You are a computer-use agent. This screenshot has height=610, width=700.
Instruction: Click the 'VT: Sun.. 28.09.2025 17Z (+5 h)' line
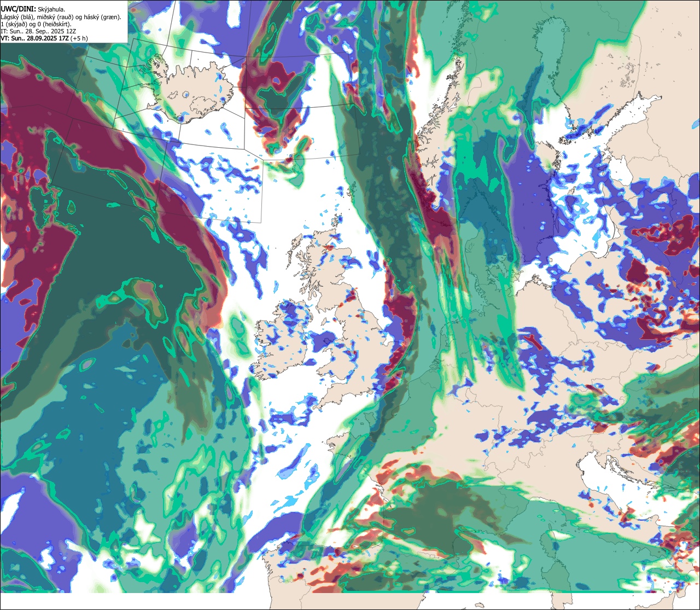pos(44,38)
